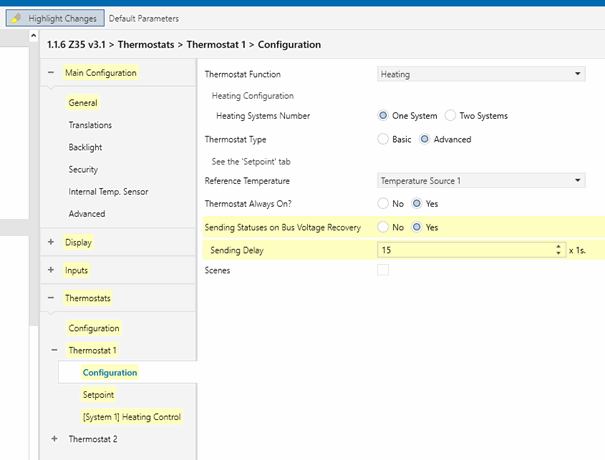The width and height of the screenshot is (605, 460).
Task: Click the breadcrumb path header text
Action: click(184, 45)
